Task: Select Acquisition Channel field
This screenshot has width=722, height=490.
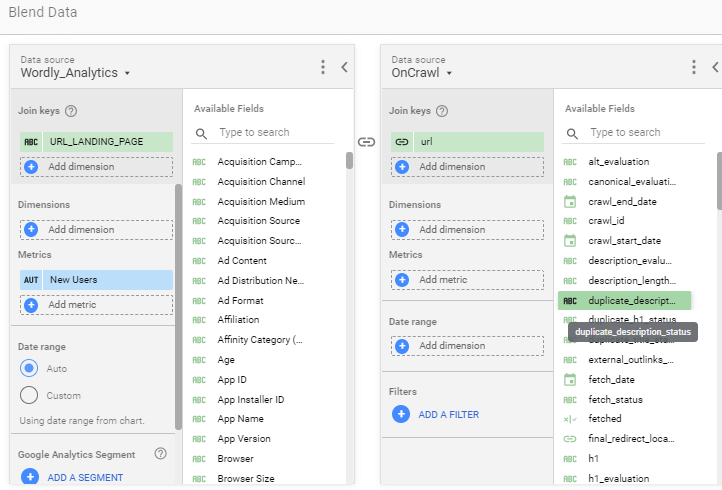Action: click(x=261, y=182)
